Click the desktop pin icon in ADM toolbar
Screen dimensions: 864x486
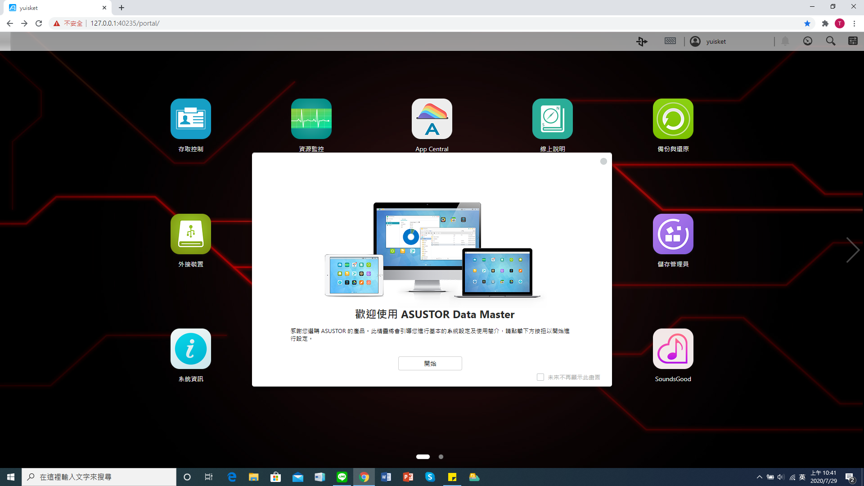pos(641,41)
